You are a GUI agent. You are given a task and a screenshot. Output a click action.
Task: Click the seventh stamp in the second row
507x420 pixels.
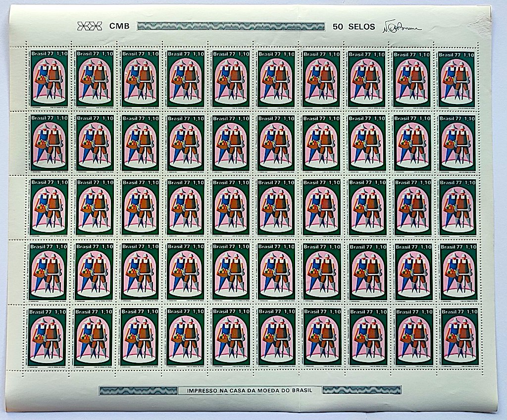click(321, 143)
